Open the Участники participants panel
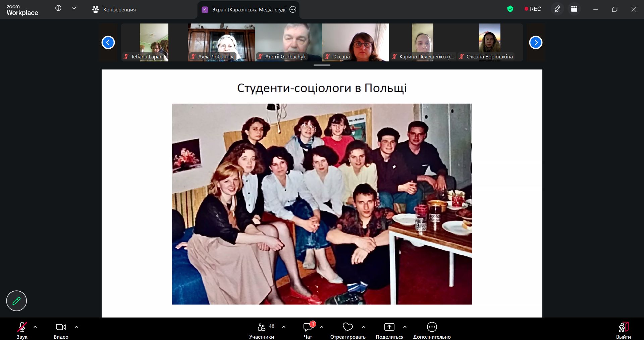The image size is (644, 340). (x=262, y=331)
